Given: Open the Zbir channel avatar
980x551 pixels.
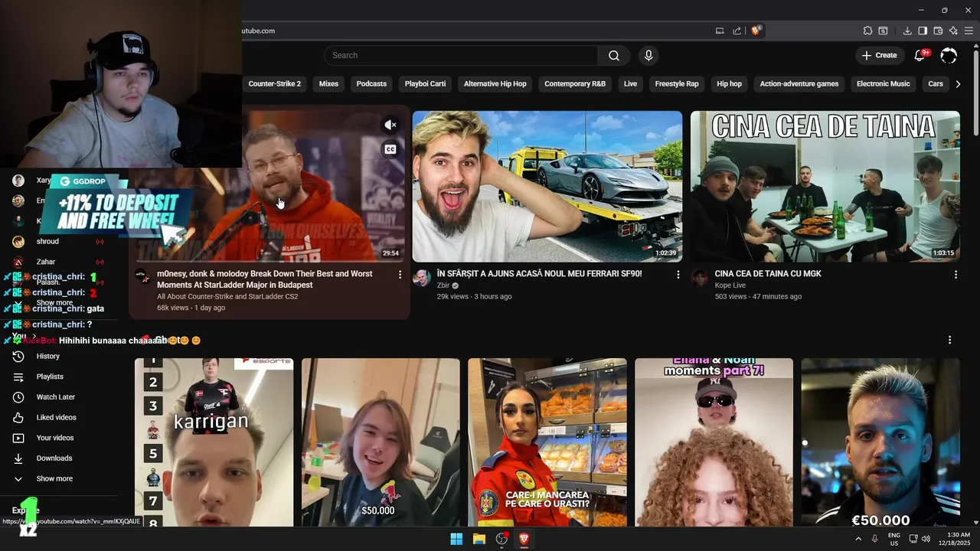Looking at the screenshot, I should 422,278.
